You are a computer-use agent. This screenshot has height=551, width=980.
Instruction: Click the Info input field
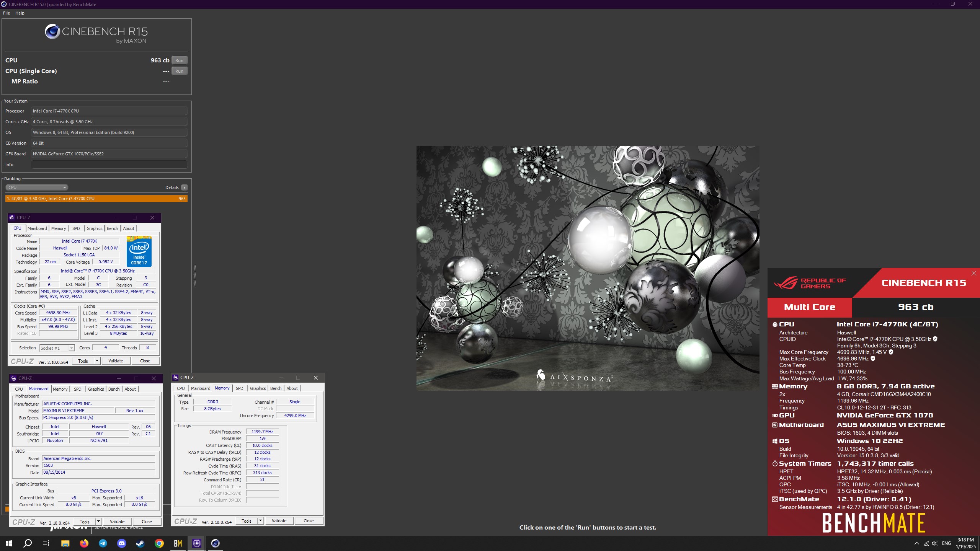click(x=109, y=165)
